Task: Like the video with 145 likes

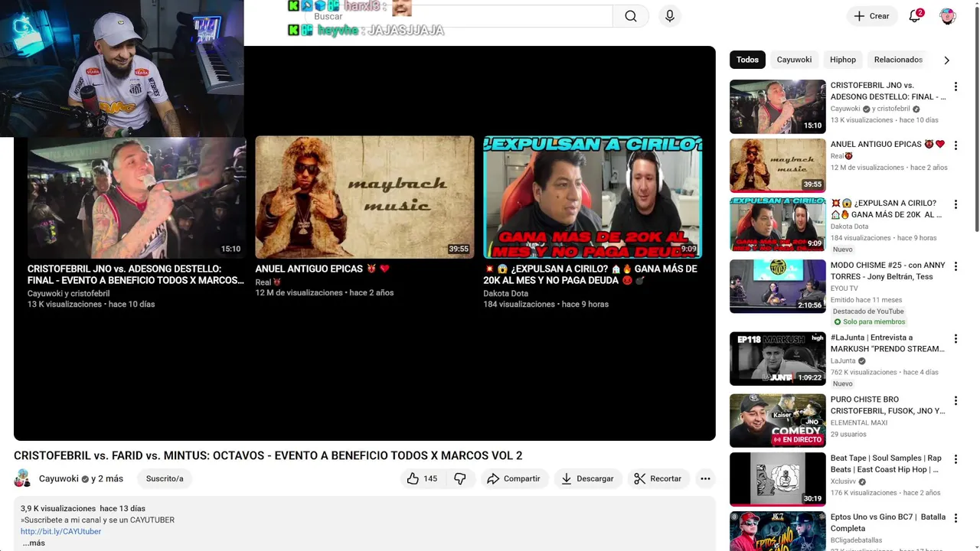Action: click(x=423, y=478)
